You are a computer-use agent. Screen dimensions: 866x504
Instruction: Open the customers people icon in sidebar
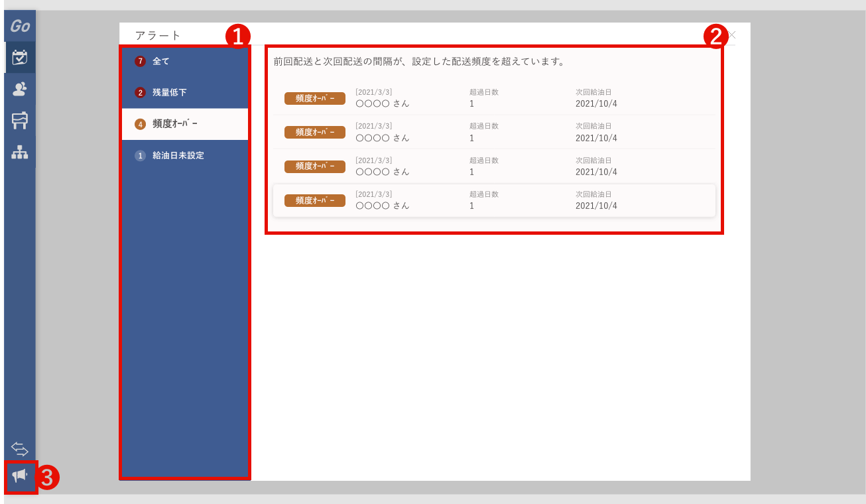pos(20,89)
